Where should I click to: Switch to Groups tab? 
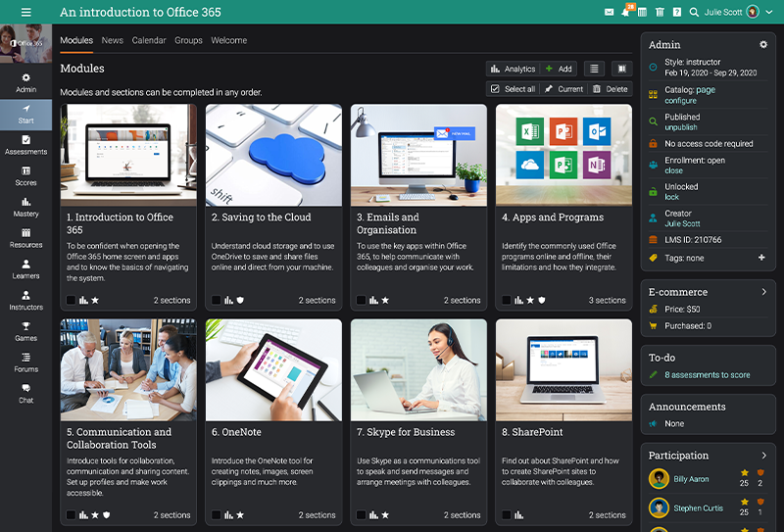(x=188, y=40)
